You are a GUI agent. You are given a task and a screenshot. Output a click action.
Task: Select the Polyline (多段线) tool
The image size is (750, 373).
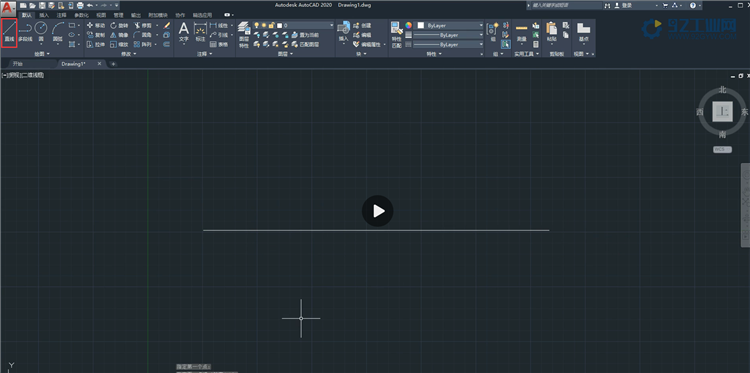coord(25,33)
